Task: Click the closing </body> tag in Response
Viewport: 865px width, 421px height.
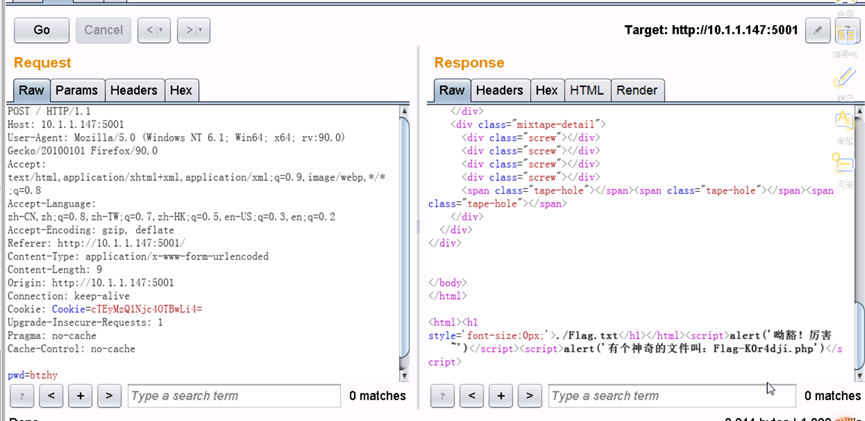Action: (447, 283)
